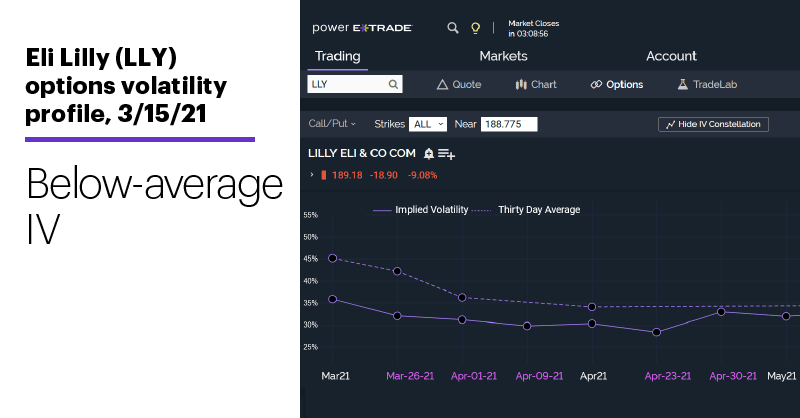Viewport: 800px width, 418px height.
Task: Click Apr-01-21 implied volatility data point
Action: 462,320
